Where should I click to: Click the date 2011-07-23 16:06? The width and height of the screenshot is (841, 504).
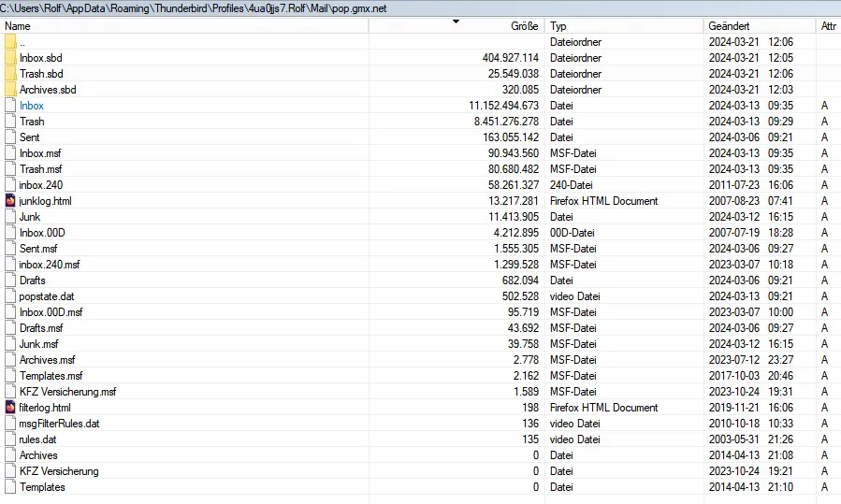(x=750, y=185)
